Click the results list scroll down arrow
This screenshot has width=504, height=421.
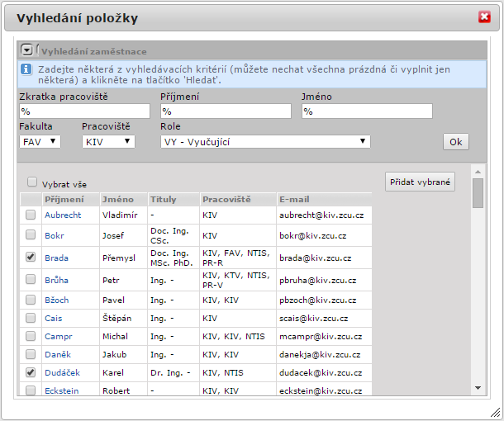pos(478,388)
